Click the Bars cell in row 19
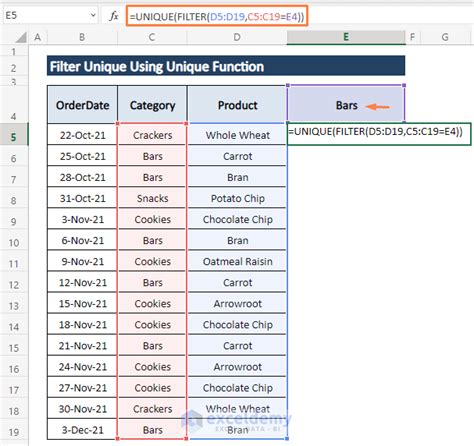This screenshot has height=446, width=474. (x=152, y=429)
